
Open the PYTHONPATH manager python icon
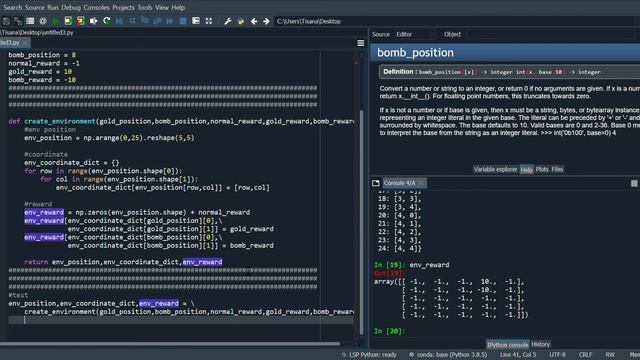[x=241, y=21]
